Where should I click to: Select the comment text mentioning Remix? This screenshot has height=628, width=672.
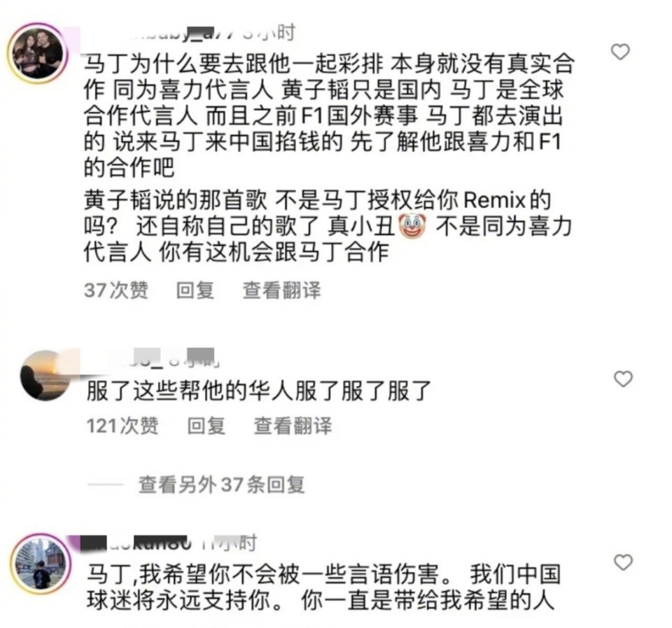[328, 226]
